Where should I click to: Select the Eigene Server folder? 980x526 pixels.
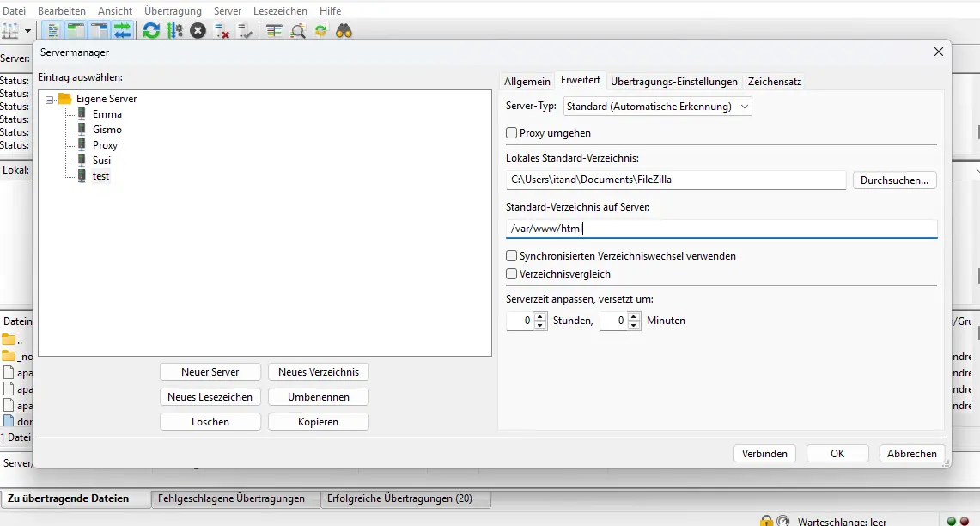point(107,99)
